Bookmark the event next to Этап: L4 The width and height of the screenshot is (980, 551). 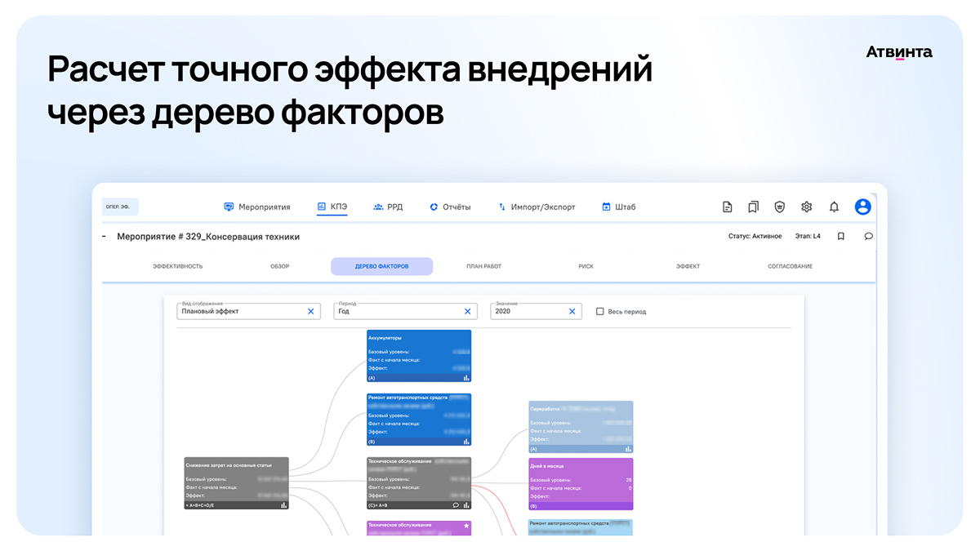click(x=840, y=236)
